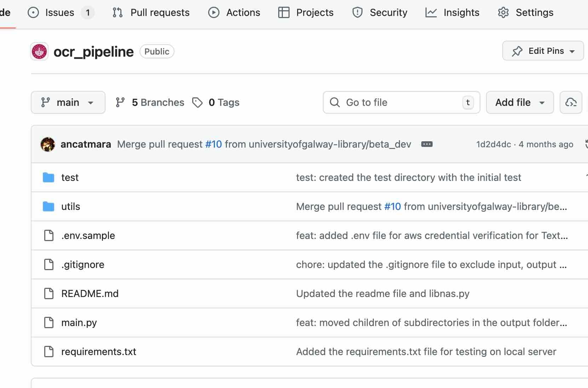The width and height of the screenshot is (588, 388).
Task: Click the cloud code download icon button
Action: (571, 103)
